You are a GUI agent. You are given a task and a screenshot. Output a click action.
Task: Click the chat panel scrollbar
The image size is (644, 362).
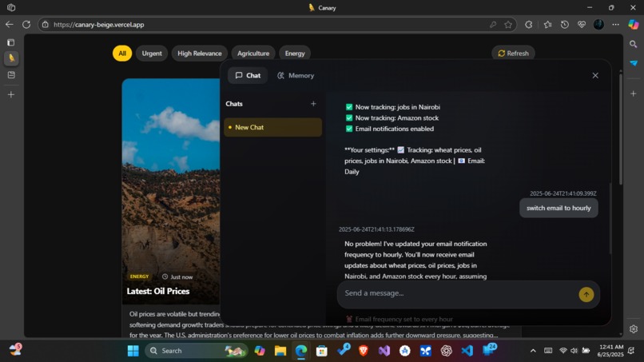point(610,218)
